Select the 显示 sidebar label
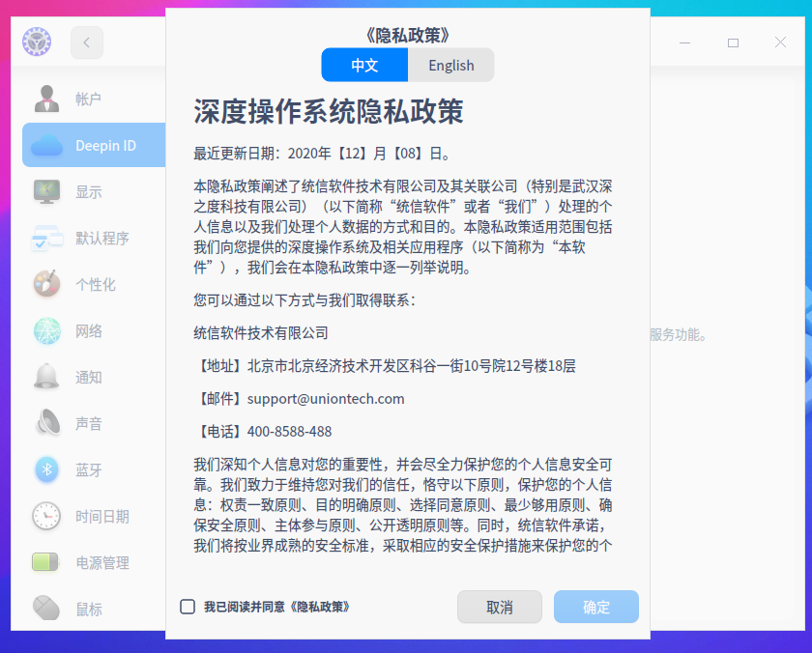 point(89,192)
